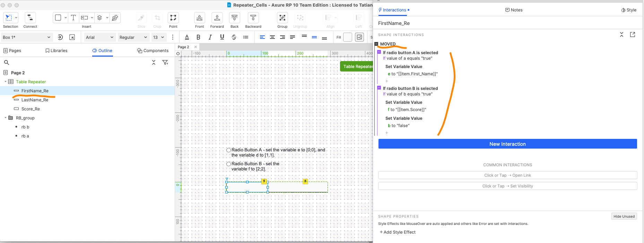Viewport: 644px width, 243px height.
Task: Collapse the RB_group folder in outline
Action: (6, 118)
